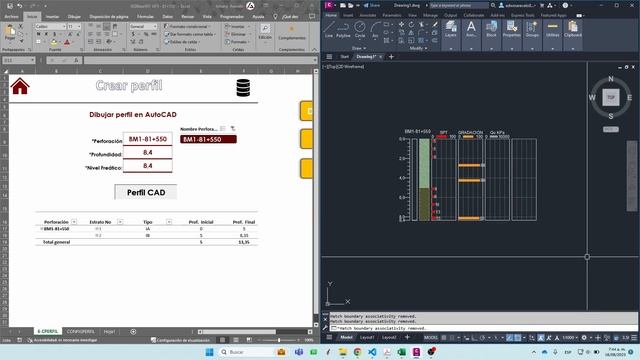
Task: Select the Circle tool in AutoCAD
Action: tap(360, 30)
